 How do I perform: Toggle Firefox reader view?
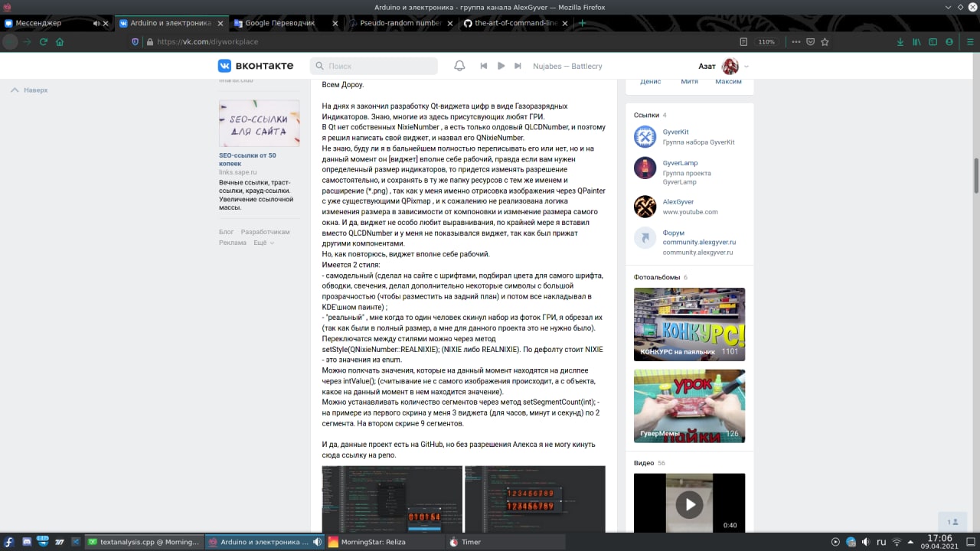743,42
